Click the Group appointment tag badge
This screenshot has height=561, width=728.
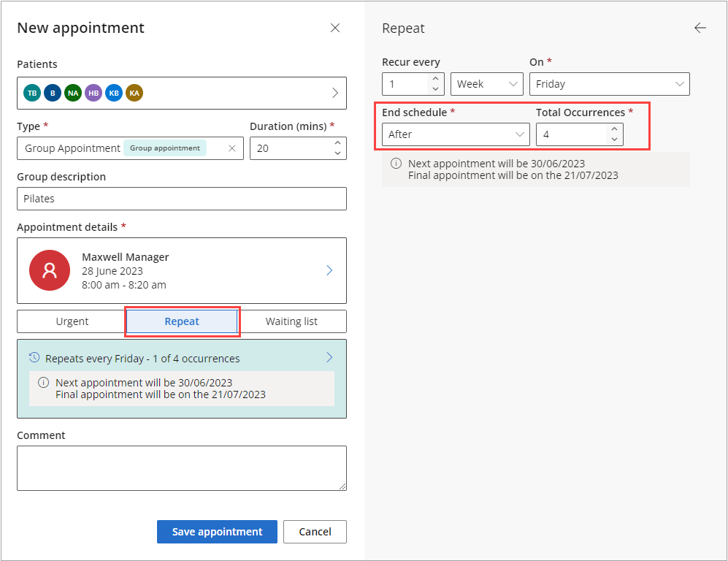[165, 148]
